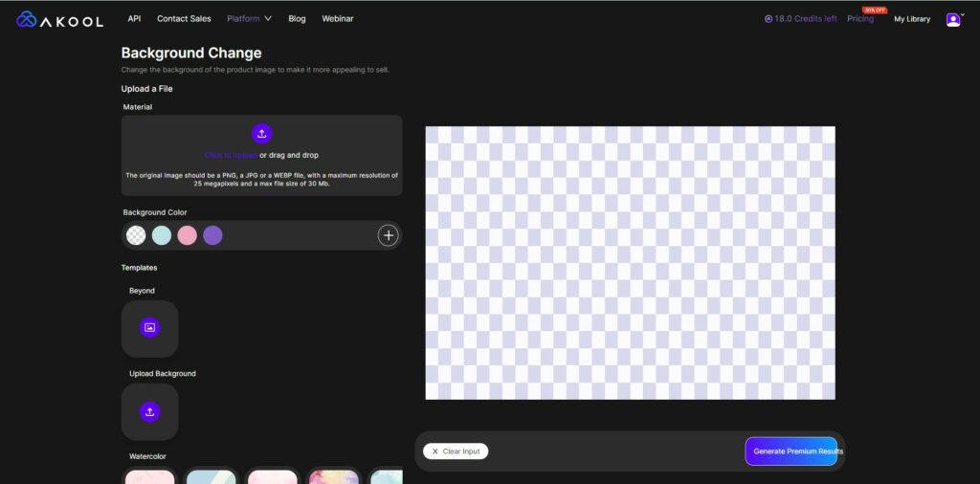Click the material upload arrow icon
Screen dimensions: 980x484
click(261, 134)
